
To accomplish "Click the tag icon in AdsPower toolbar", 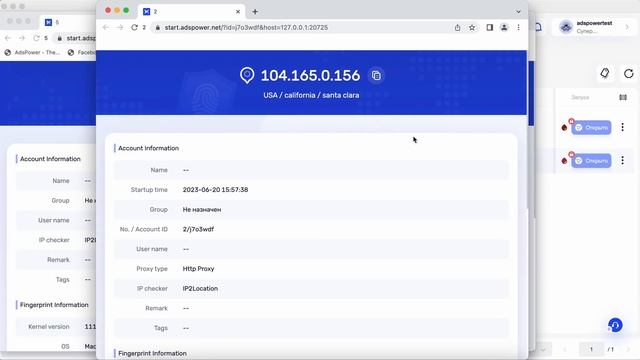I will click(605, 73).
